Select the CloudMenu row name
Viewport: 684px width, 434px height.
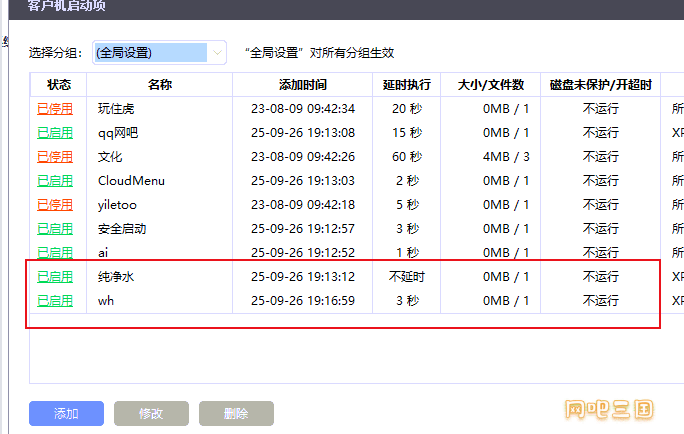[131, 180]
